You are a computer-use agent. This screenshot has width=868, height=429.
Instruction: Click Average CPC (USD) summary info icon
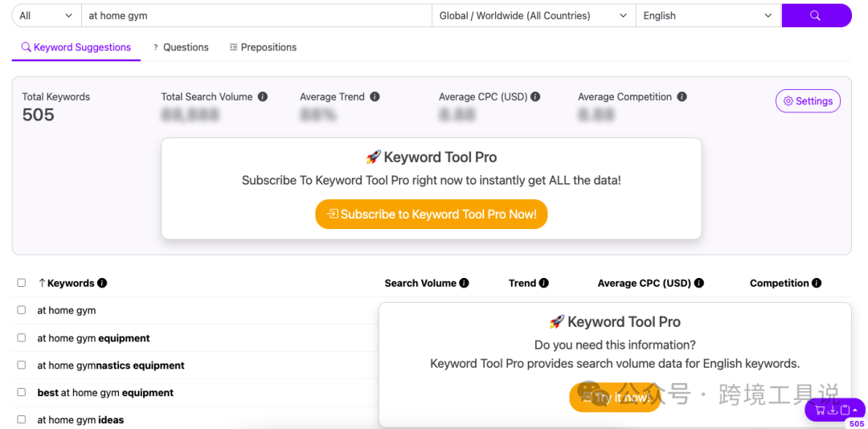(x=535, y=97)
